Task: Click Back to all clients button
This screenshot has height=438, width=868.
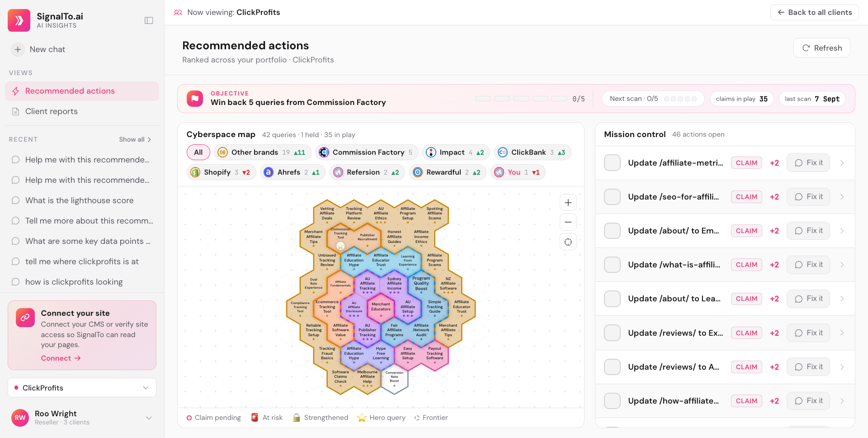Action: 814,13
